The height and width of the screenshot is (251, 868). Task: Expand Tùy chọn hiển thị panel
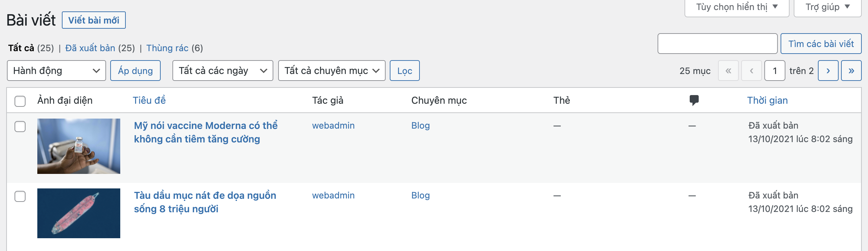(x=736, y=7)
